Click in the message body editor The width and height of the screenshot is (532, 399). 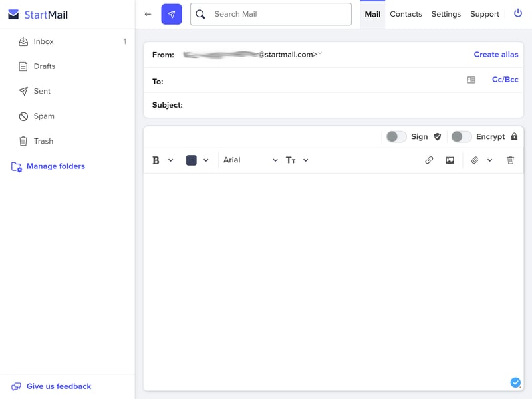333,281
